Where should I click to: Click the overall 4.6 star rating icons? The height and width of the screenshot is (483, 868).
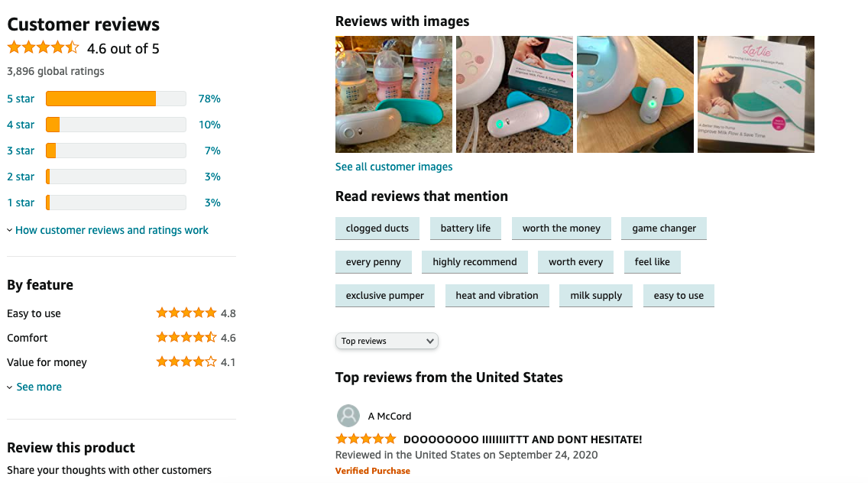[44, 47]
